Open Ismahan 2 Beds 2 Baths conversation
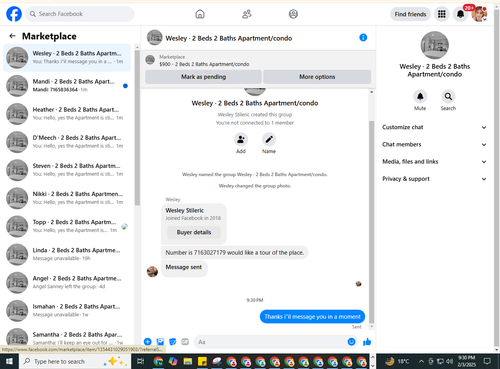Screen dimensions: 500x369 [67, 311]
